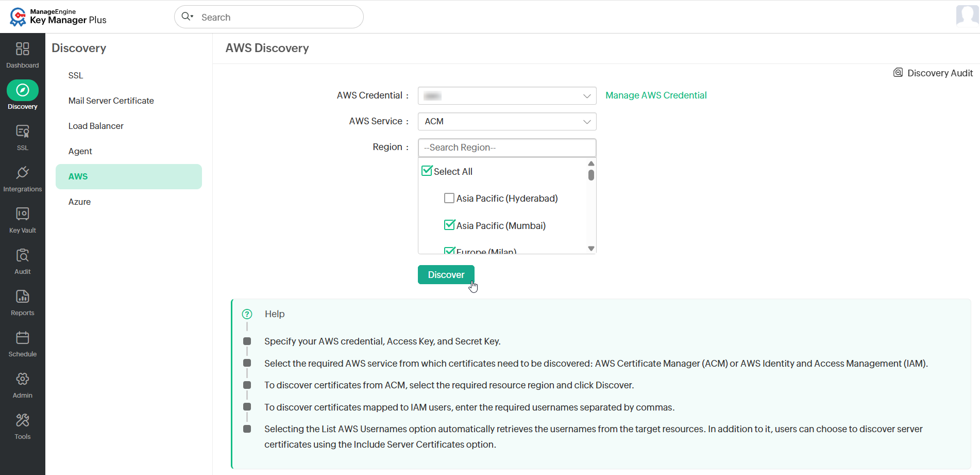
Task: Expand the AWS Credential dropdown
Action: click(507, 96)
